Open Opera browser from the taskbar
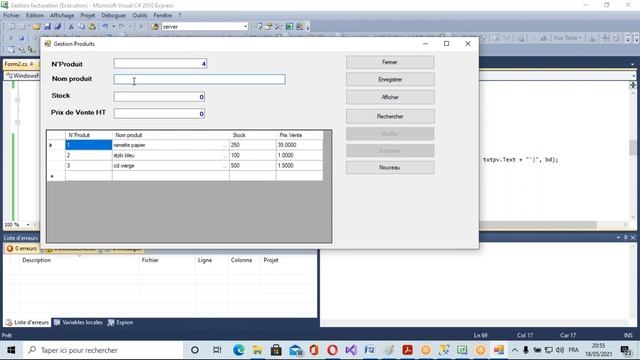This screenshot has width=640, height=360. click(333, 350)
